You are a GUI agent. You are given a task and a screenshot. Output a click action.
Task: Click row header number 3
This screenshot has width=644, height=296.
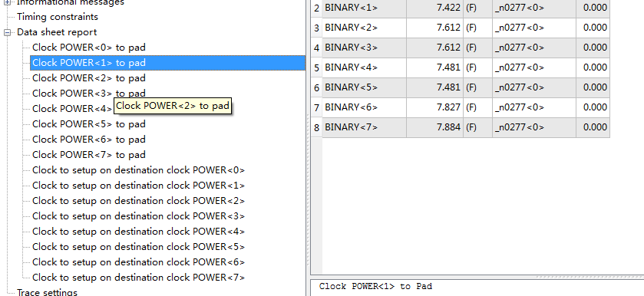pos(316,28)
